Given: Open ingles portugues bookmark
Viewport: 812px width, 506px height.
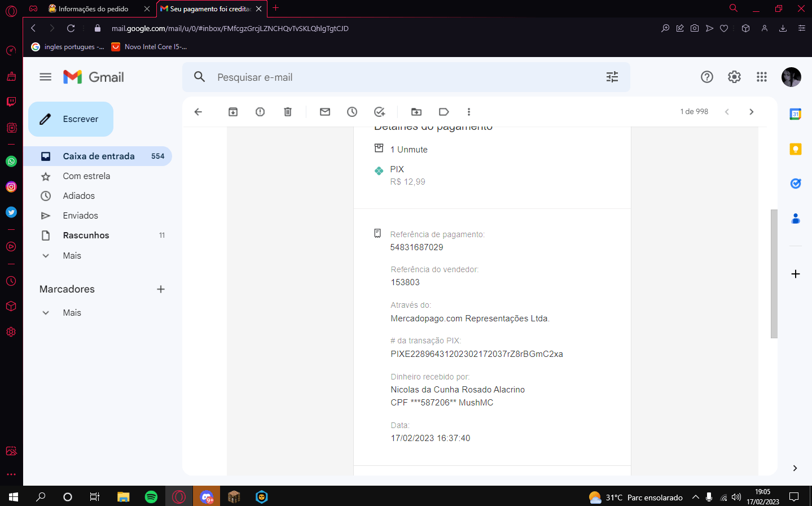Looking at the screenshot, I should tap(68, 47).
